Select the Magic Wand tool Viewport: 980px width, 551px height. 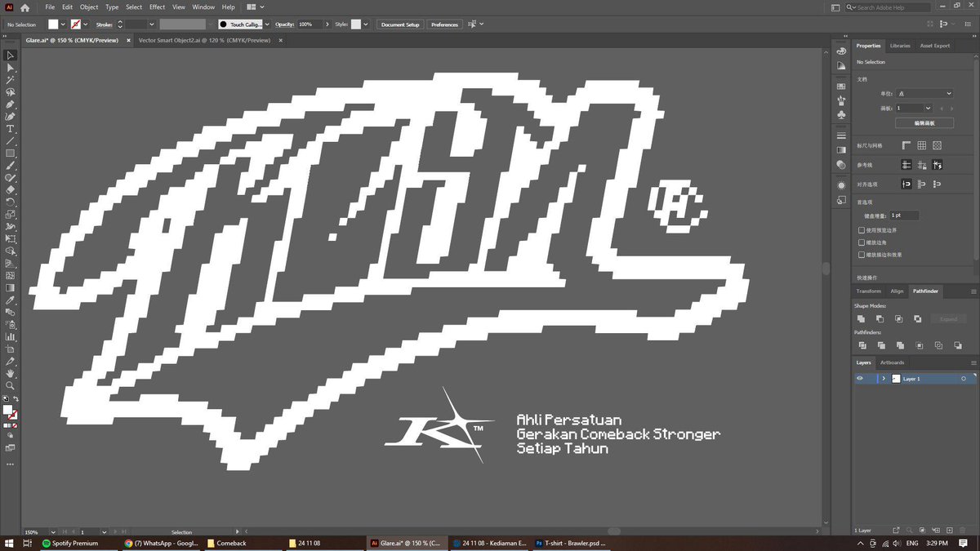pyautogui.click(x=11, y=80)
